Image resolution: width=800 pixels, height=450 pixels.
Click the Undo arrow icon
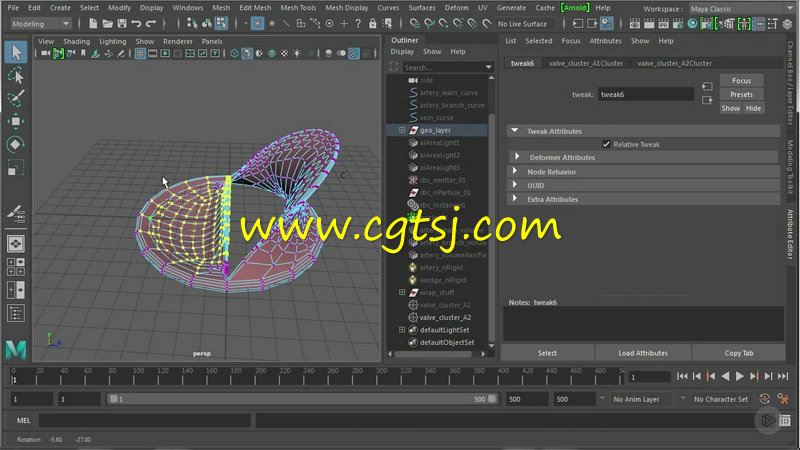(x=136, y=23)
